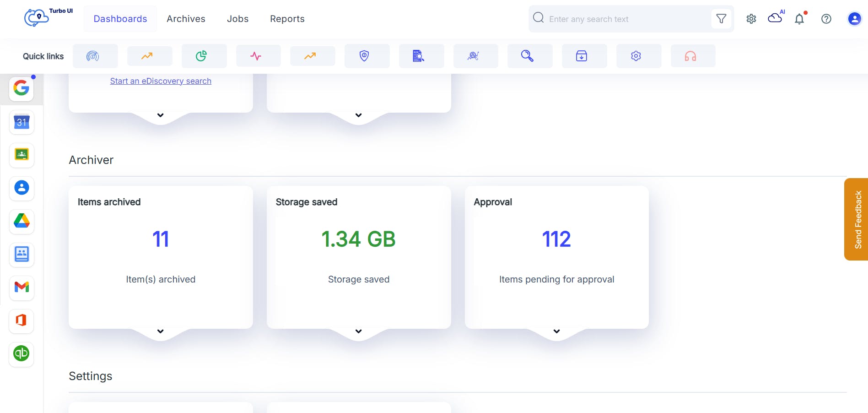
Task: Click the QuickBooks icon in sidebar
Action: point(22,354)
